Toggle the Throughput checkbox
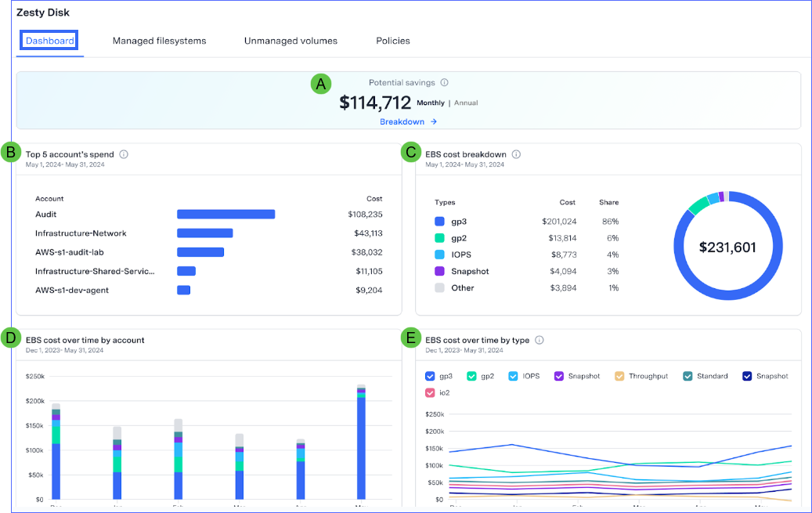Viewport: 812px width, 513px height. coord(619,376)
